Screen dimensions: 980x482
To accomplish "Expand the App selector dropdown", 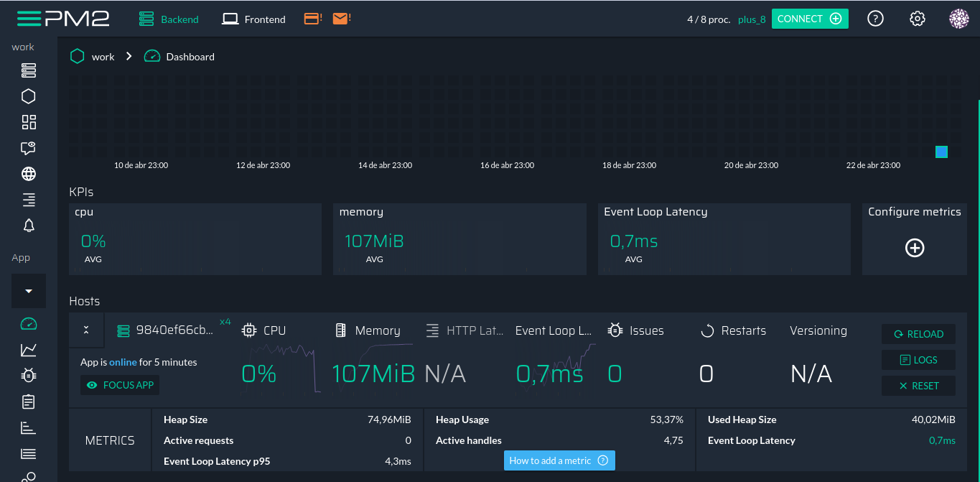I will point(29,291).
